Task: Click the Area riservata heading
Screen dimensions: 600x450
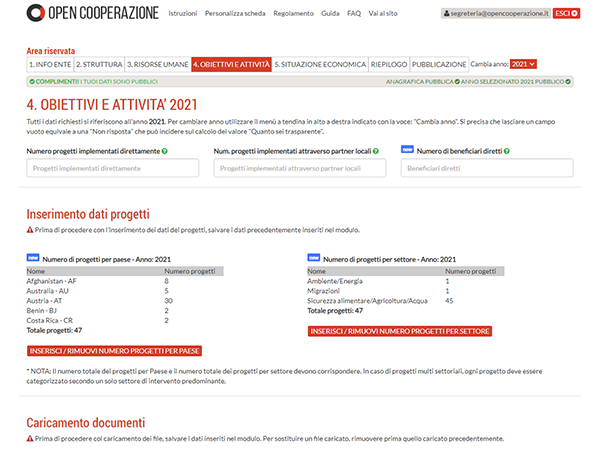Action: [51, 51]
